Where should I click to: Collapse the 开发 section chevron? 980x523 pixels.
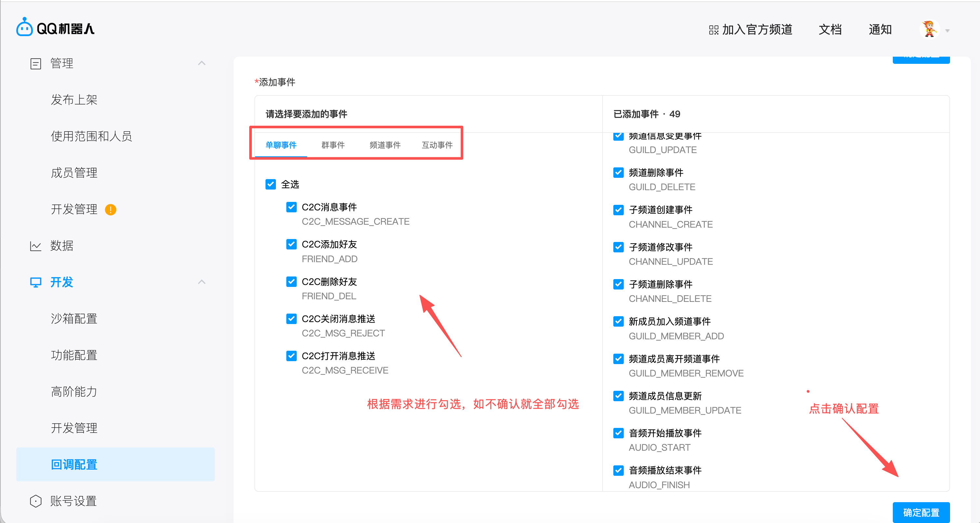click(202, 282)
